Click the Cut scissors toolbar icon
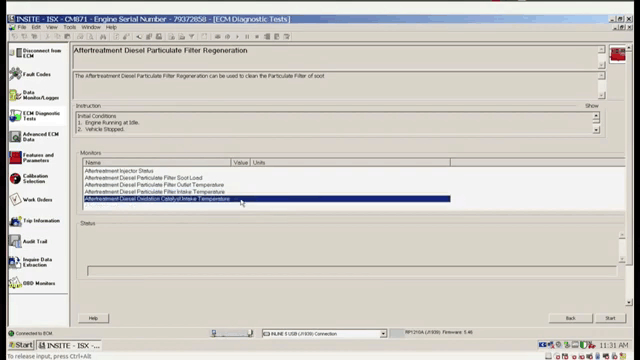640x360 pixels. coord(47,37)
